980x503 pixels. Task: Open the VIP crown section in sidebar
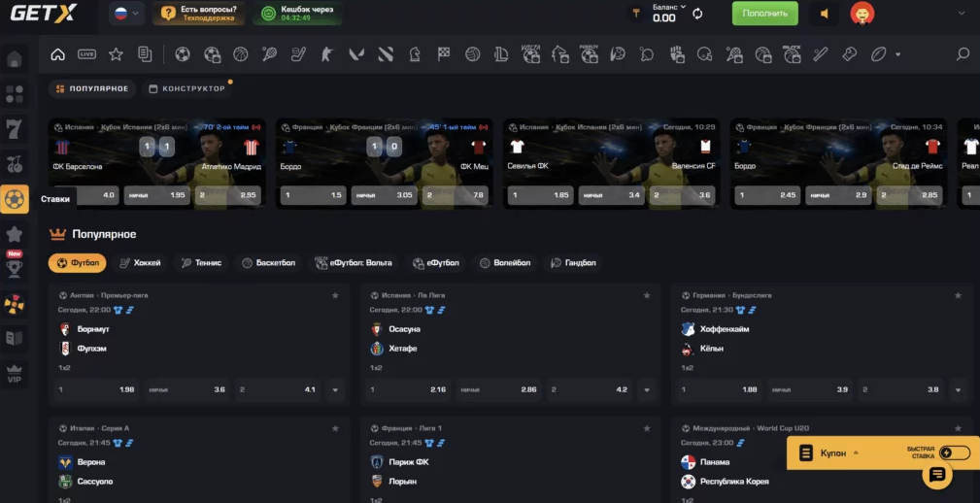click(x=14, y=373)
